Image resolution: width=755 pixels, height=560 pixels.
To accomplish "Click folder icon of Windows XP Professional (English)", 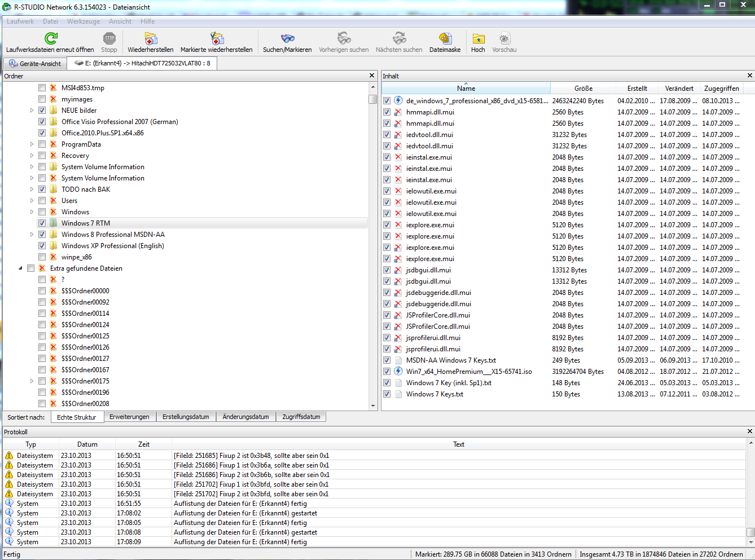I will [54, 246].
